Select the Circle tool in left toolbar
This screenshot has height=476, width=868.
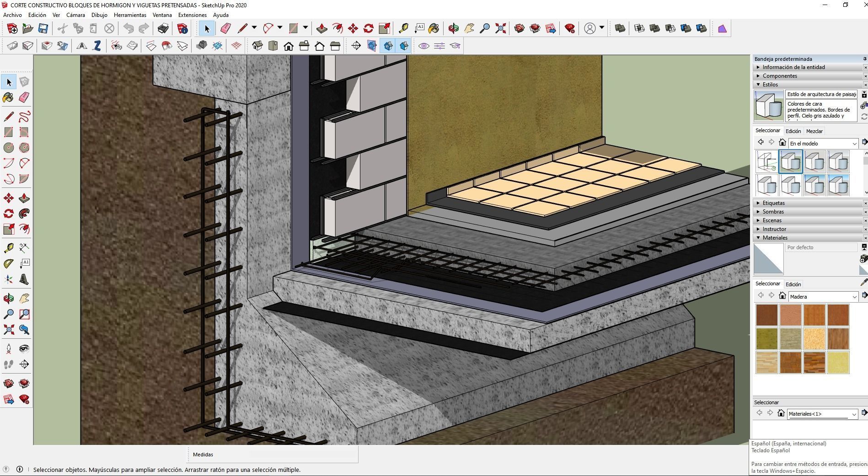coord(8,148)
